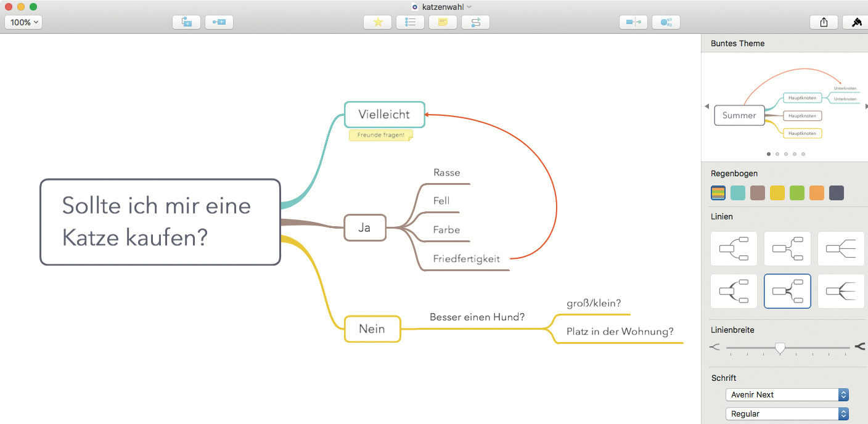The width and height of the screenshot is (868, 424).
Task: Open the outline list view icon
Action: click(410, 22)
